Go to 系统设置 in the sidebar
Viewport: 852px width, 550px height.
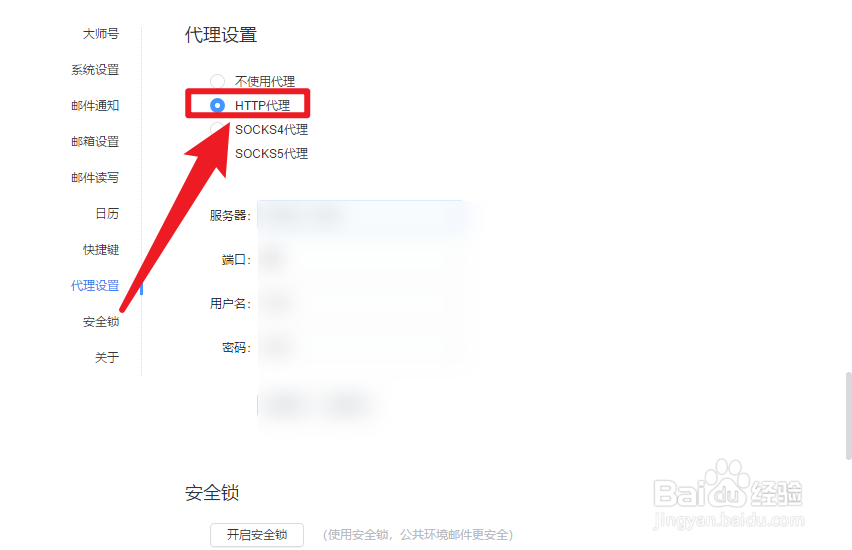tap(95, 70)
